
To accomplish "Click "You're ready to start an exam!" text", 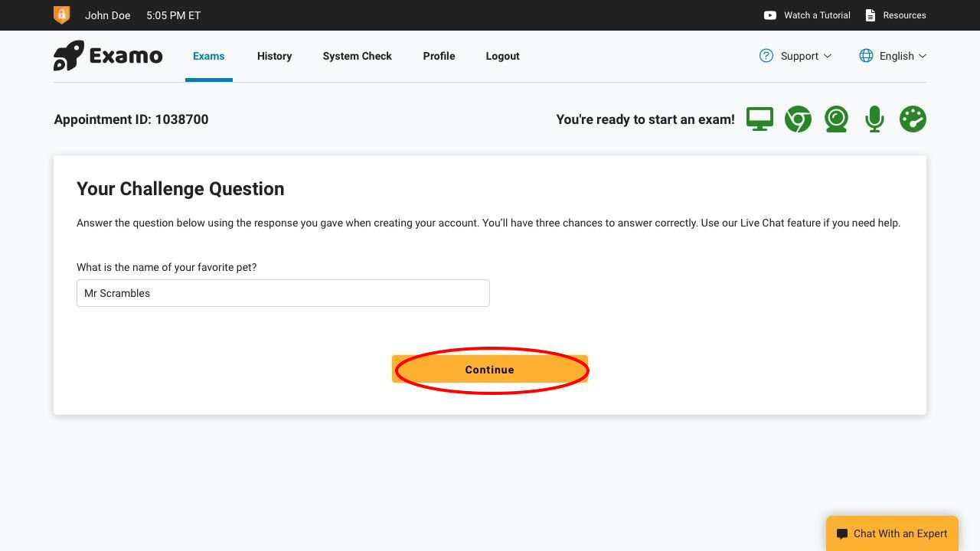I will pyautogui.click(x=645, y=119).
